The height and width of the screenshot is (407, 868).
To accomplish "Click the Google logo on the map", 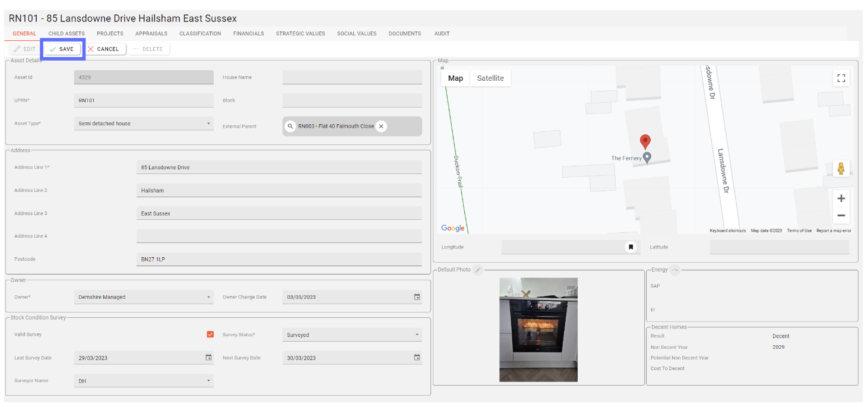I will point(453,228).
